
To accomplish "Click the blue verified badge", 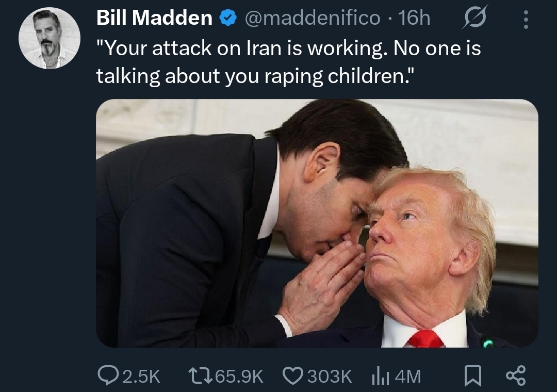I will point(228,18).
